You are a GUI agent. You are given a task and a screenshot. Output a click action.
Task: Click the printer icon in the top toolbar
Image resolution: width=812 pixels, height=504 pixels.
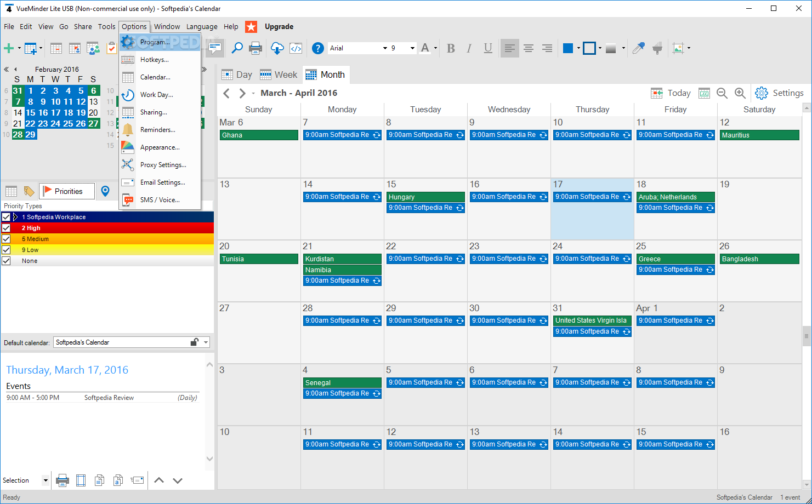pos(255,48)
